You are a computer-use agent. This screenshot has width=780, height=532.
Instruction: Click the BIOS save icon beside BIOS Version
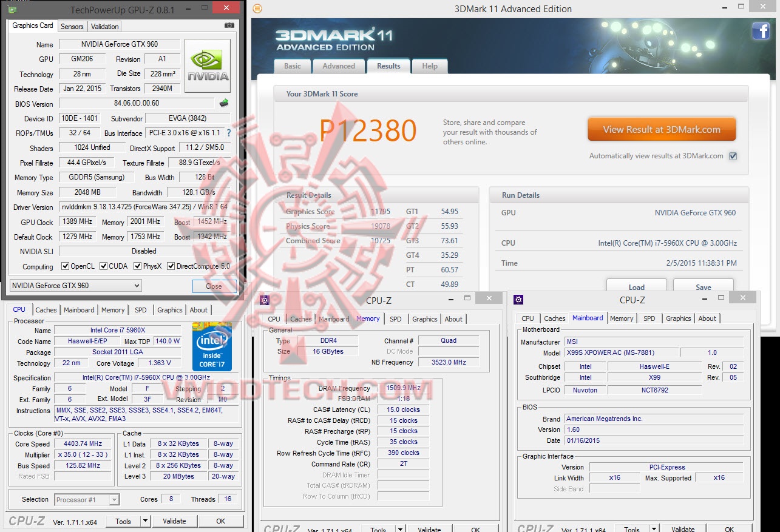coord(224,103)
